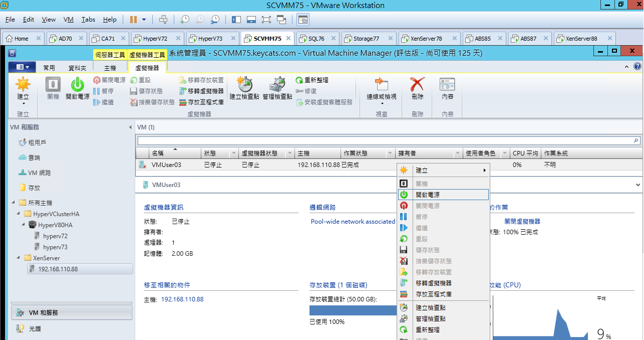644x340 pixels.
Task: Open the 光纖 (Fabric) workspace button
Action: (x=72, y=328)
